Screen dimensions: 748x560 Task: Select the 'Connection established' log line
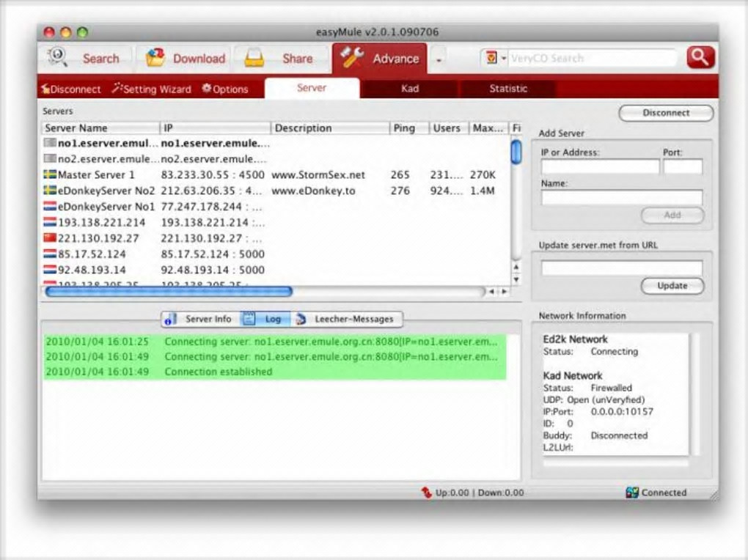(x=275, y=372)
